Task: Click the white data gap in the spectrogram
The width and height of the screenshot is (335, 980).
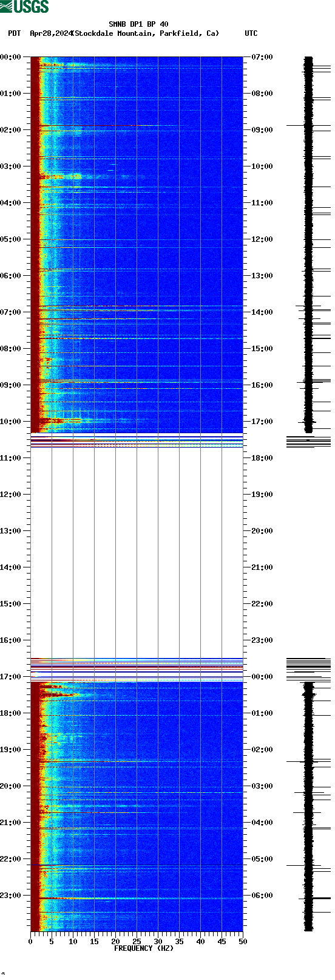Action: (x=137, y=553)
